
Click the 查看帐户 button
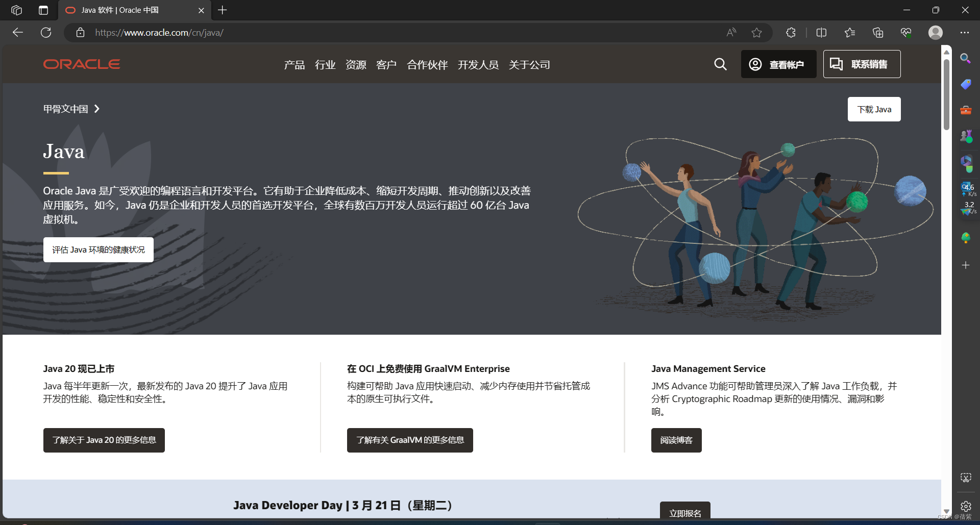(778, 64)
